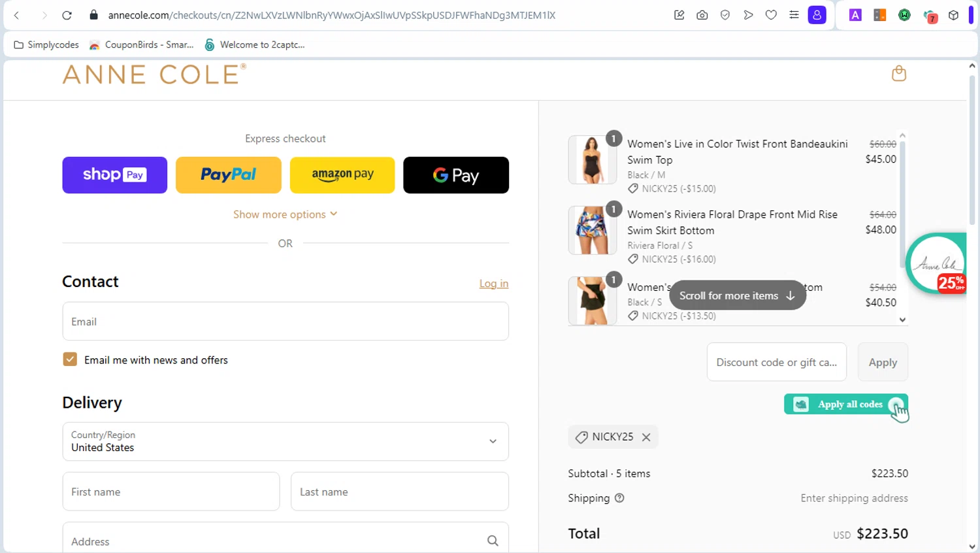Click the purple 'A' extension icon

(855, 15)
